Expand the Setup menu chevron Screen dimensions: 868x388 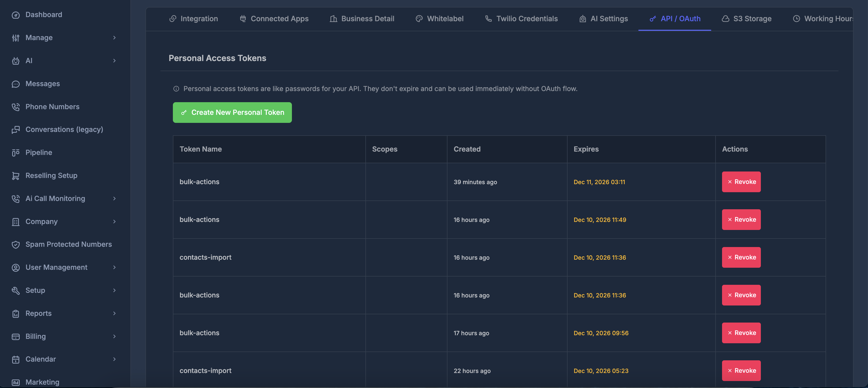pos(114,290)
